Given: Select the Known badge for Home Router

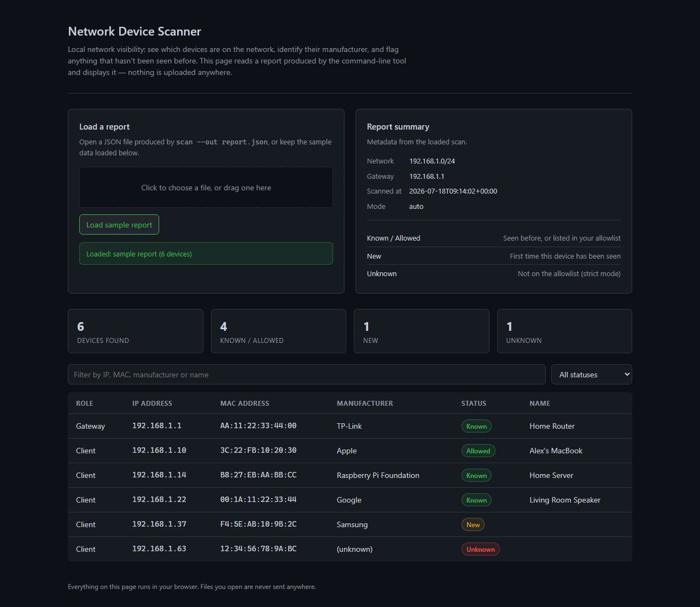Looking at the screenshot, I should (x=476, y=426).
